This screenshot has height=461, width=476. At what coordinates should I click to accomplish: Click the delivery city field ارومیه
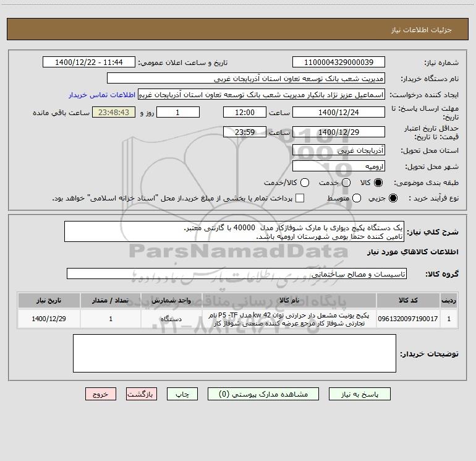tap(339, 166)
